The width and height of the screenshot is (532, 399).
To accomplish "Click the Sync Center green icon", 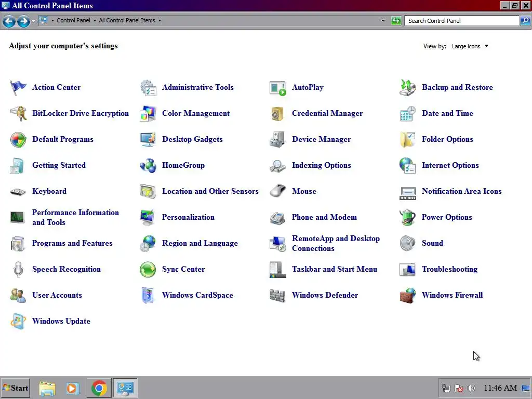I will (148, 270).
